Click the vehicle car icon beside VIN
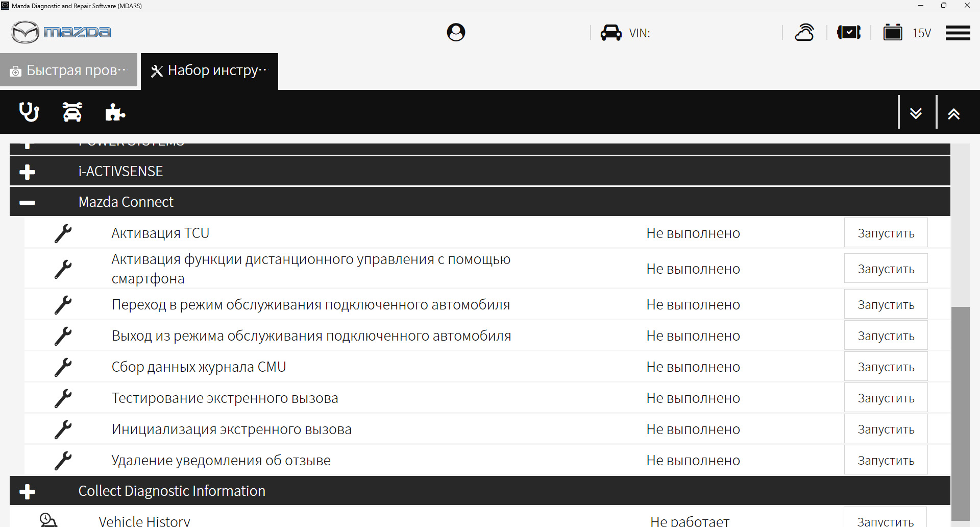Image resolution: width=980 pixels, height=527 pixels. tap(611, 33)
